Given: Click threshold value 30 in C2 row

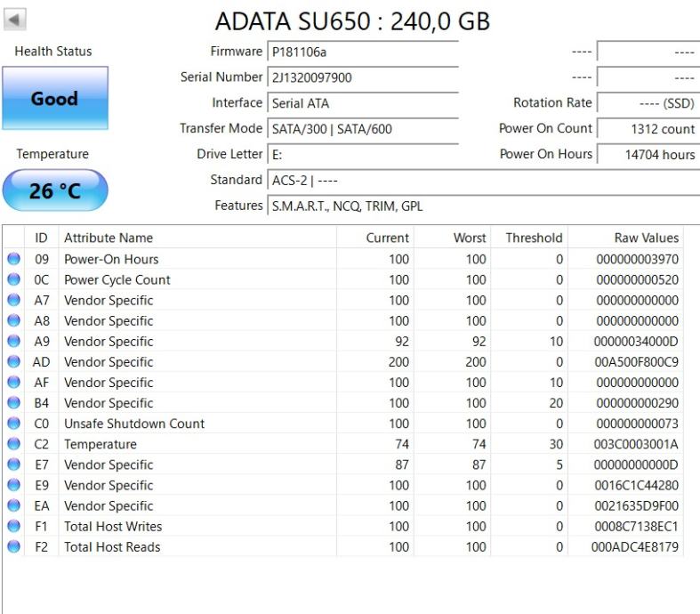Looking at the screenshot, I should [x=556, y=444].
